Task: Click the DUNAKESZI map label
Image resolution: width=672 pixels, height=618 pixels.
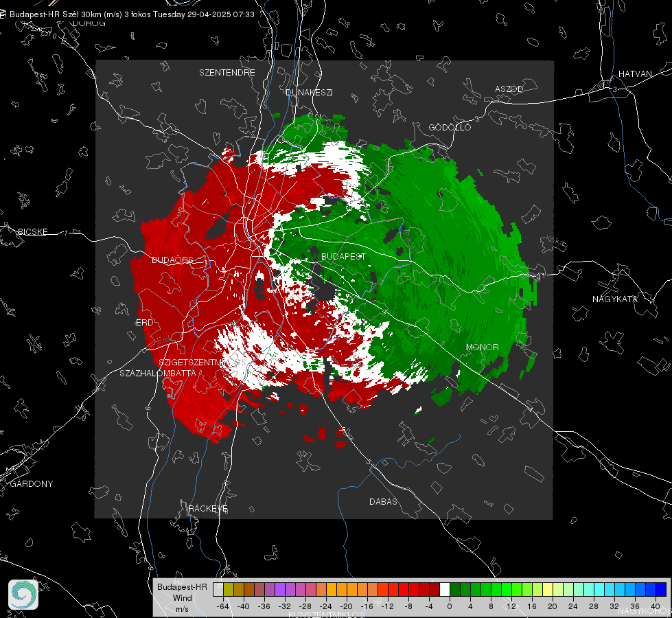Action: tap(309, 92)
